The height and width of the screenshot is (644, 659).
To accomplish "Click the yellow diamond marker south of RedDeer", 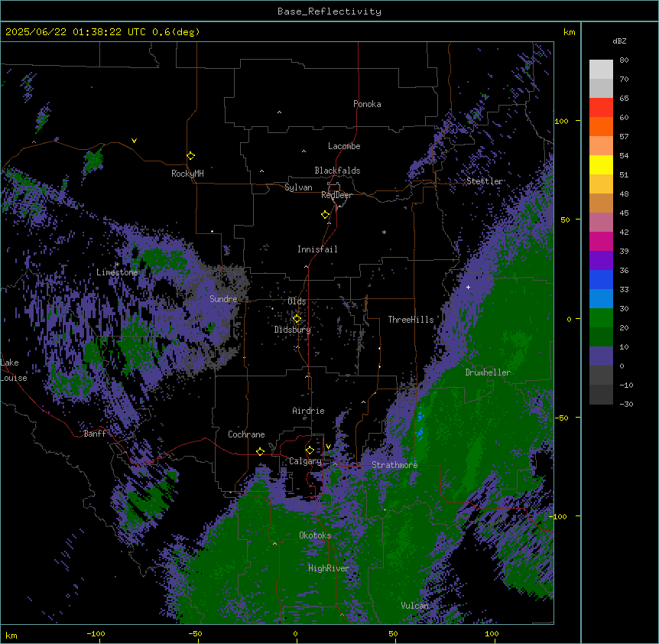I will coord(325,215).
